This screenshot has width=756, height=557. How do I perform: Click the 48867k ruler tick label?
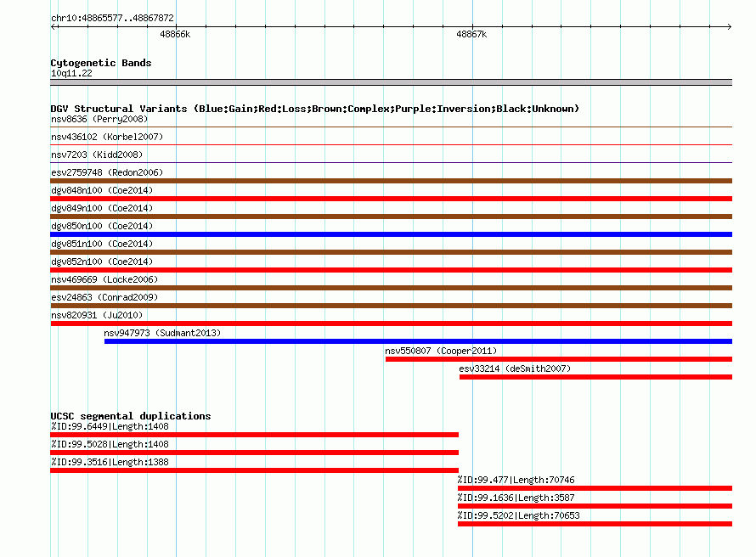[x=471, y=34]
